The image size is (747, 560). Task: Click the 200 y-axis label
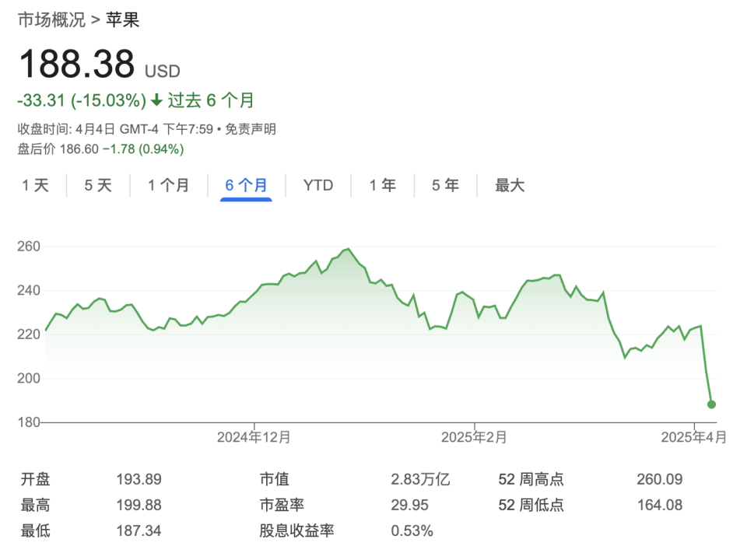29,378
